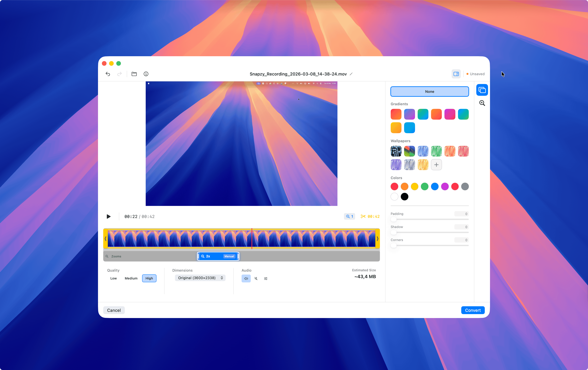
Task: Add a custom wallpaper with plus button
Action: (436, 165)
